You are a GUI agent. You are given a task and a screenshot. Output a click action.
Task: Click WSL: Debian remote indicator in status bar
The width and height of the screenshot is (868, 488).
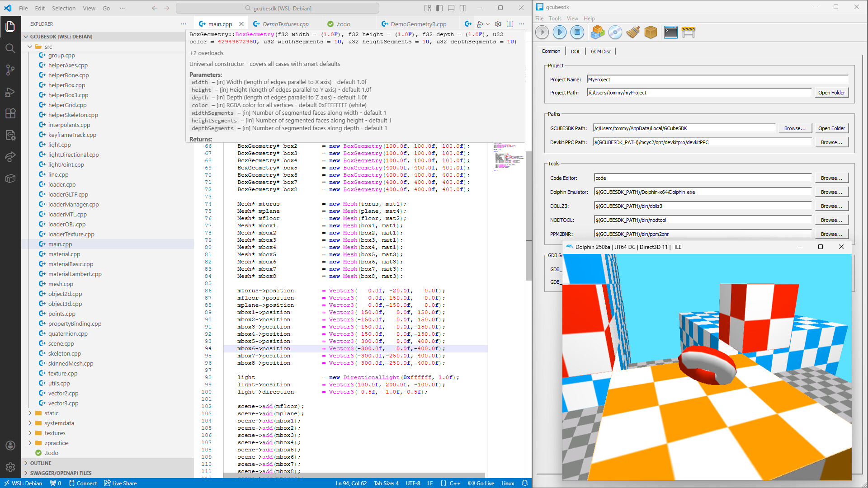pyautogui.click(x=23, y=483)
